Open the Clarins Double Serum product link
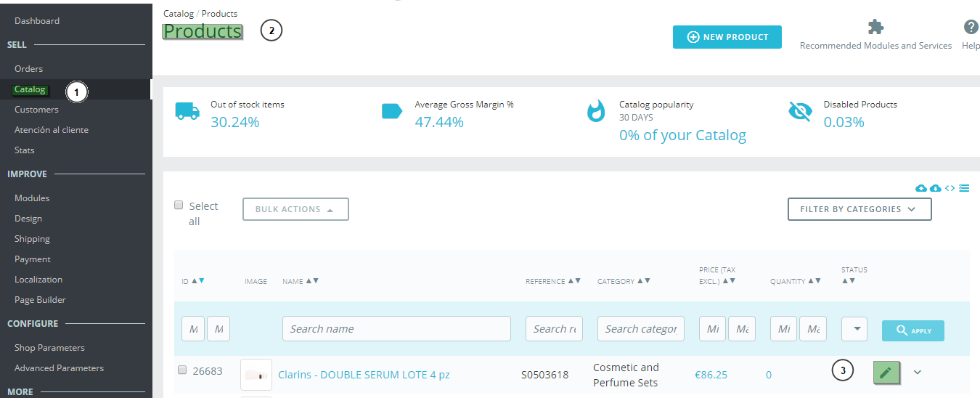Screen dimensions: 980x398 [364, 375]
